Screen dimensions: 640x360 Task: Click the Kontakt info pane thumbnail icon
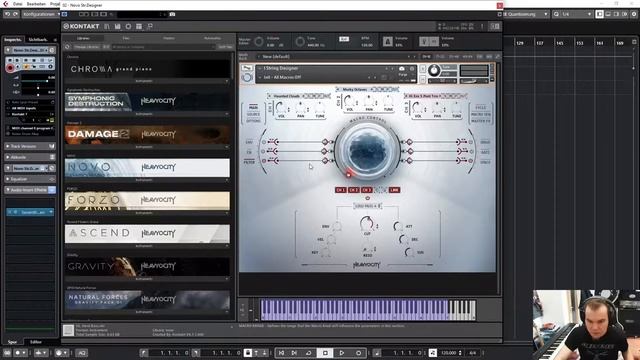(x=68, y=330)
